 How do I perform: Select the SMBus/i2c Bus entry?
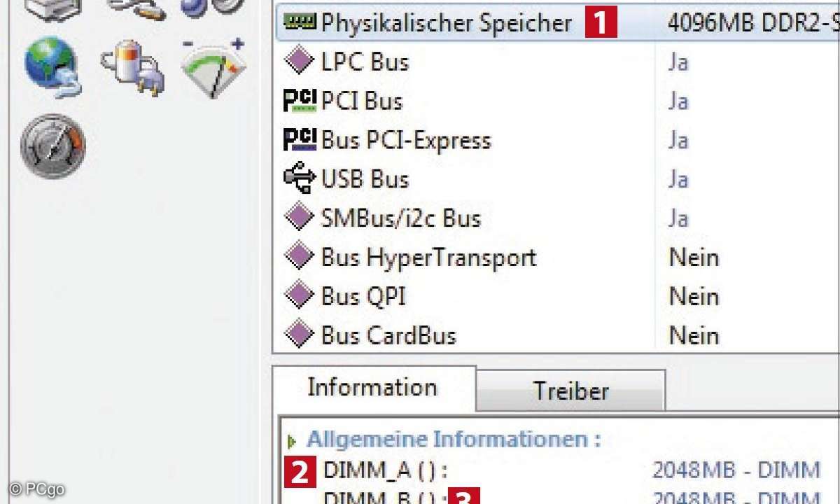click(400, 218)
